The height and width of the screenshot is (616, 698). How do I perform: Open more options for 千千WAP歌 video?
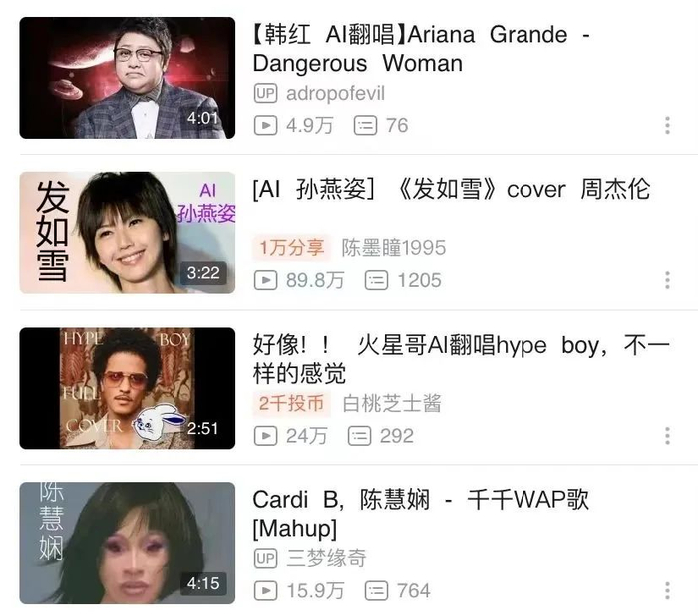[x=667, y=591]
